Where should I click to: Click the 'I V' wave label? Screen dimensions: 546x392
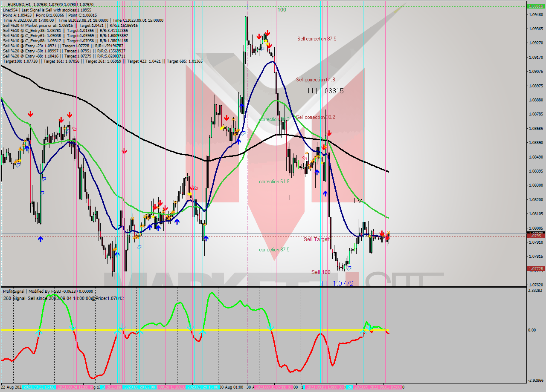coord(358,200)
